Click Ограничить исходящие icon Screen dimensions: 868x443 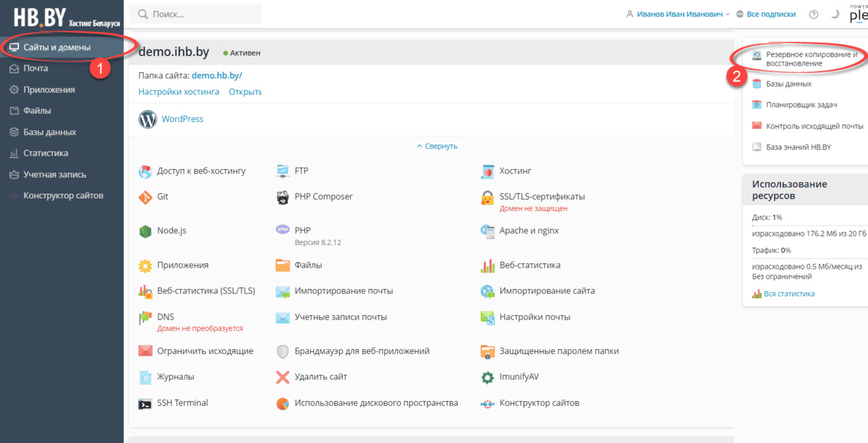145,351
